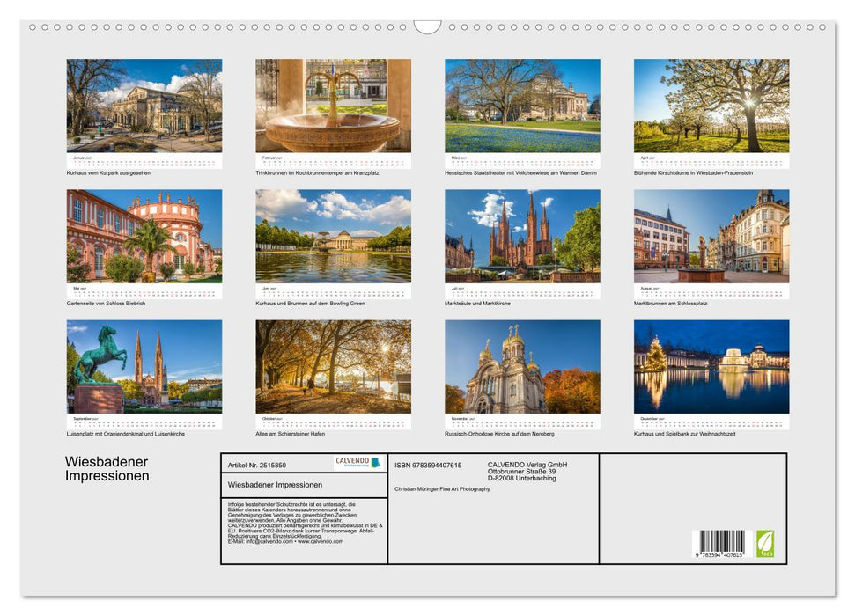Open the Bowling Green fountain June photo
Viewport: 855px width, 616px height.
tap(333, 236)
